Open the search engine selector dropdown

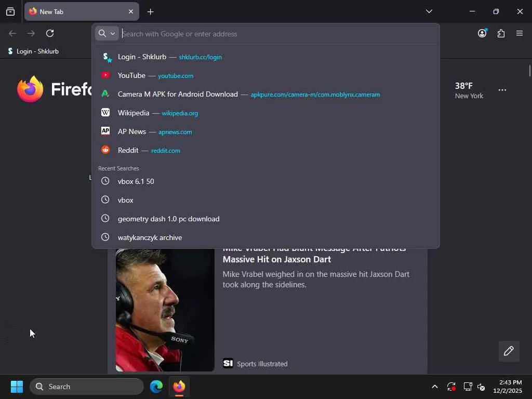[107, 34]
